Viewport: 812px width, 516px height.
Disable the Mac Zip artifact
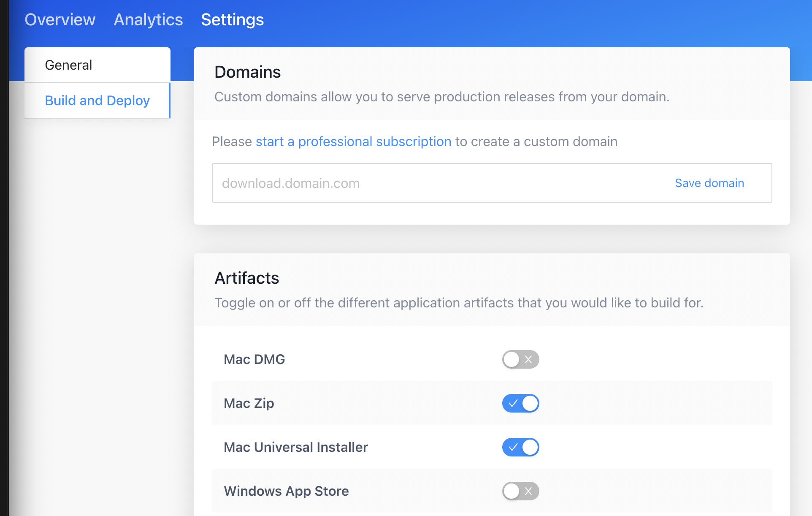point(520,403)
